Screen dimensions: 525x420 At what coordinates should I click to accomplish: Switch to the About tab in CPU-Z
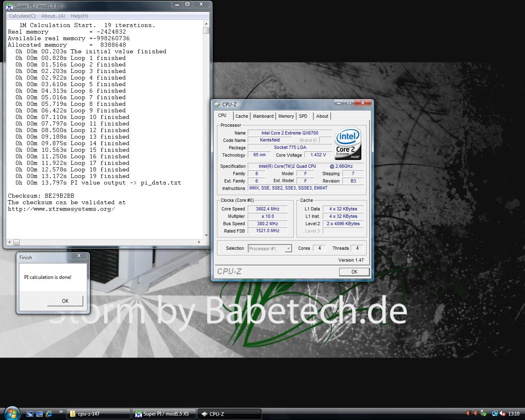click(x=322, y=116)
